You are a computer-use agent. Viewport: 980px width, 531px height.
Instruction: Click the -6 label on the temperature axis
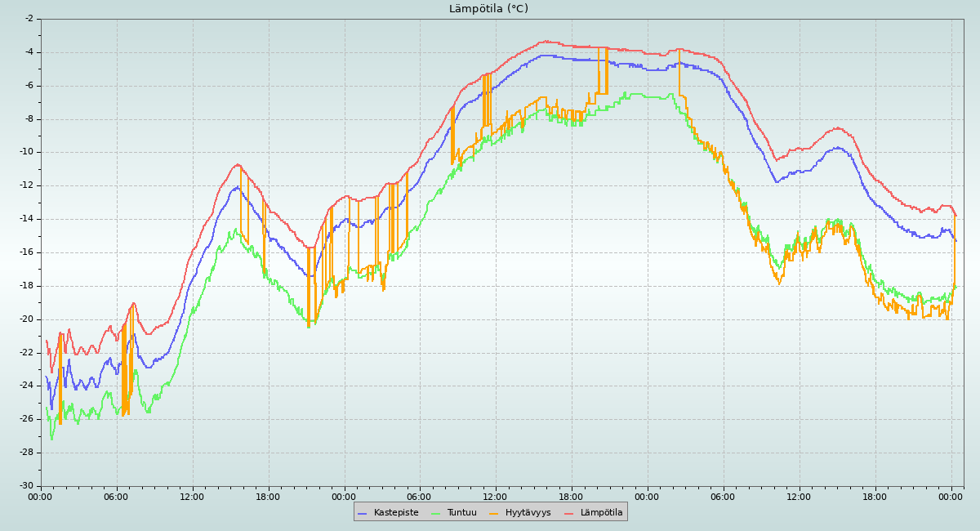pos(29,85)
